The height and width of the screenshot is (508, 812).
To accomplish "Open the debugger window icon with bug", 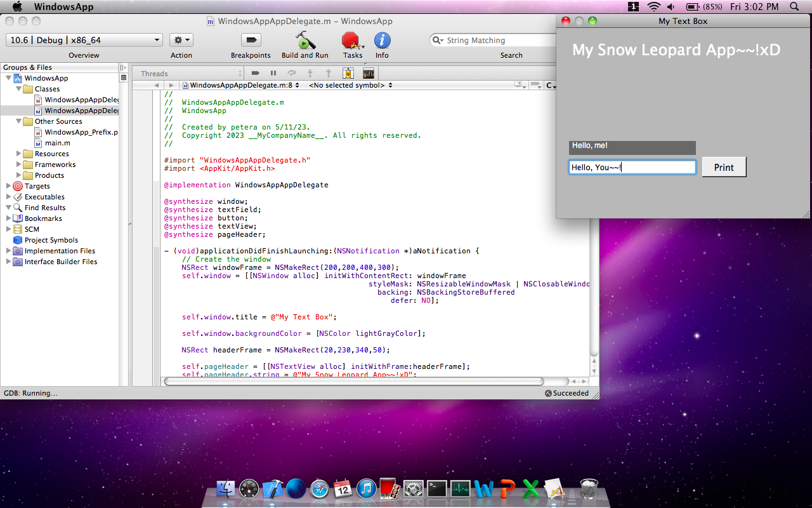I will [348, 73].
